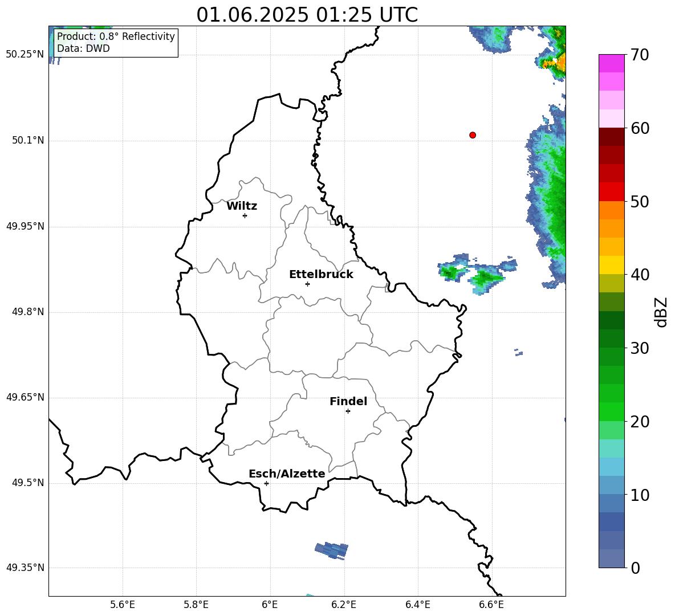
Task: Click the 6.6°E longitude label
Action: tap(491, 605)
